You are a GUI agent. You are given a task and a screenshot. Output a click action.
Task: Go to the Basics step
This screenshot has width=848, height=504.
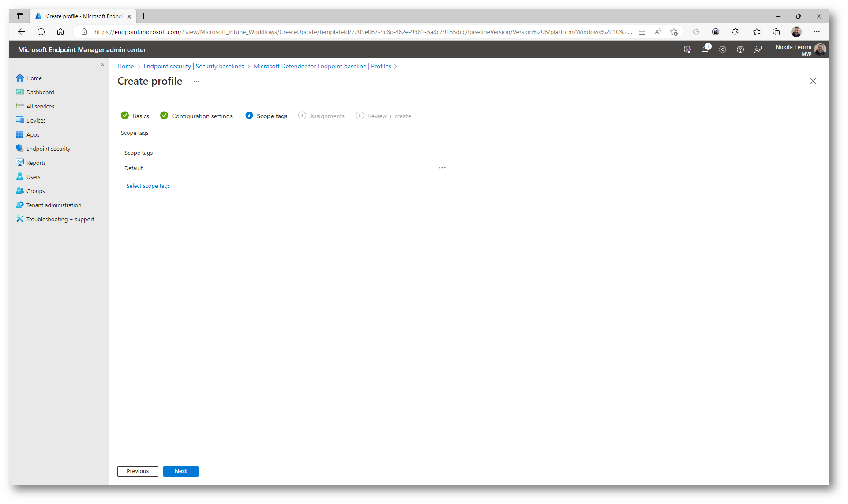click(x=135, y=116)
